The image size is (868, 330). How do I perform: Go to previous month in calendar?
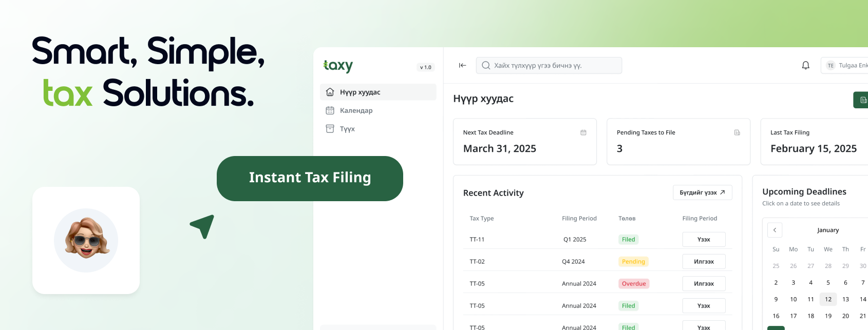775,230
